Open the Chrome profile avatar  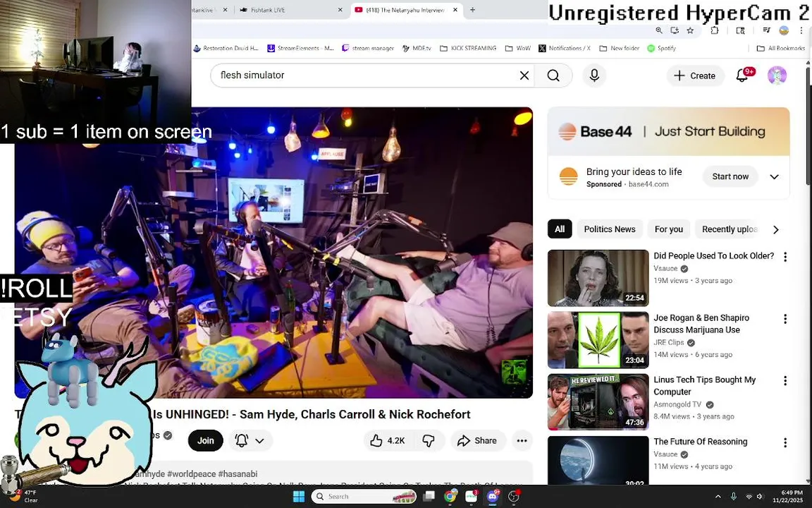point(784,30)
